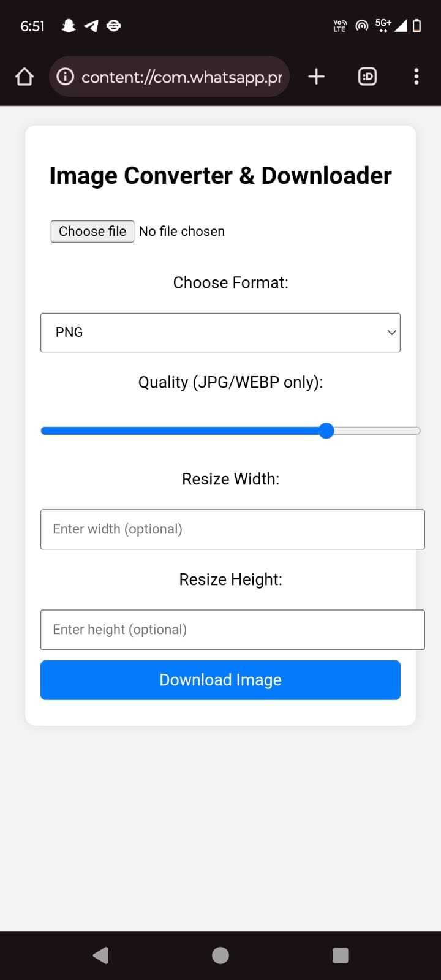Click the Download Image button
Image resolution: width=441 pixels, height=980 pixels.
221,680
